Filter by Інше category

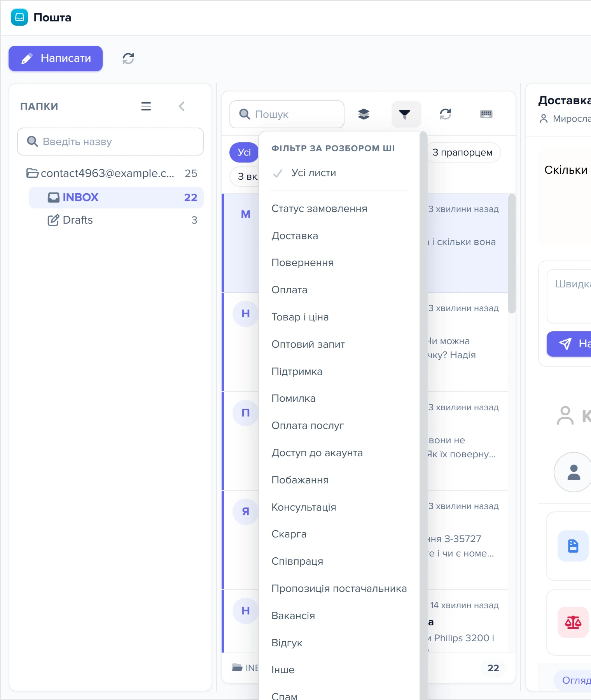tap(339, 670)
